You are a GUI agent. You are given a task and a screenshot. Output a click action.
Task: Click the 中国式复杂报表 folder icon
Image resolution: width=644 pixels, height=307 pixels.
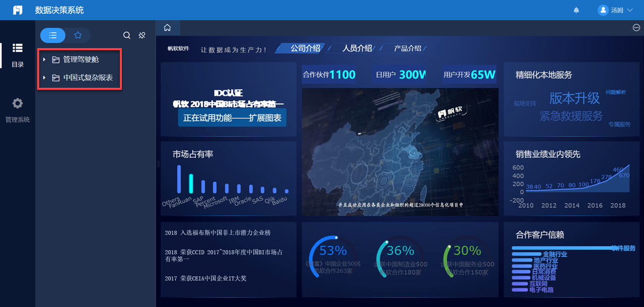(x=56, y=78)
